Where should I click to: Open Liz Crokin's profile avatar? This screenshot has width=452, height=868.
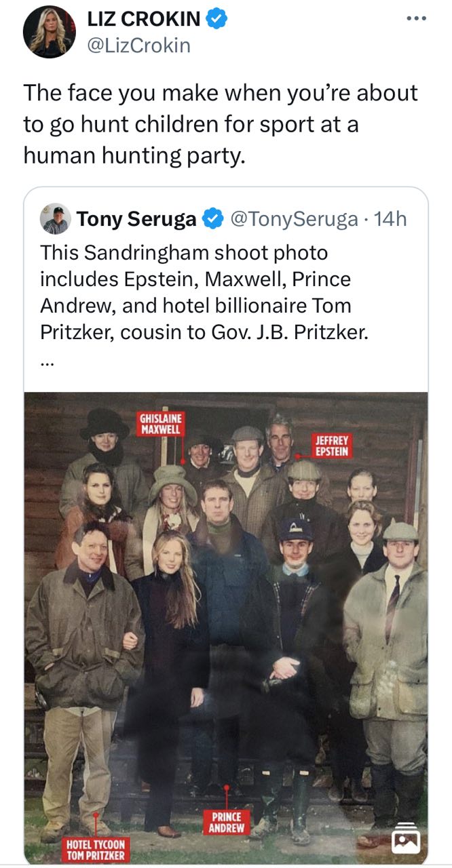pos(49,31)
